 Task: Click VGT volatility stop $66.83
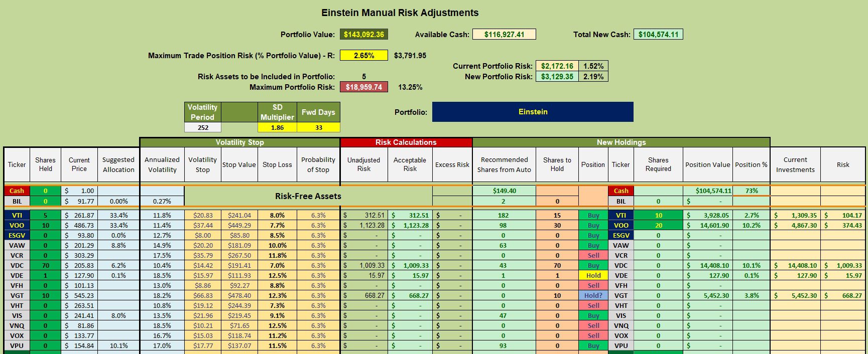203,295
